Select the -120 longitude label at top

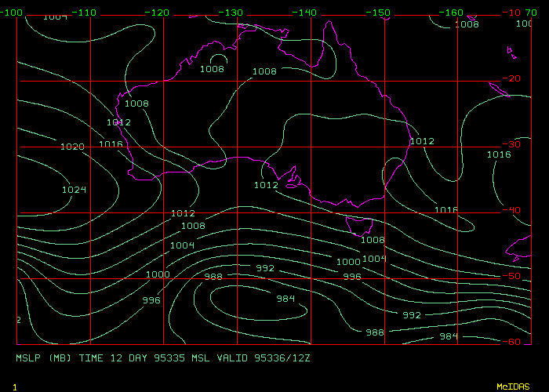pyautogui.click(x=157, y=13)
